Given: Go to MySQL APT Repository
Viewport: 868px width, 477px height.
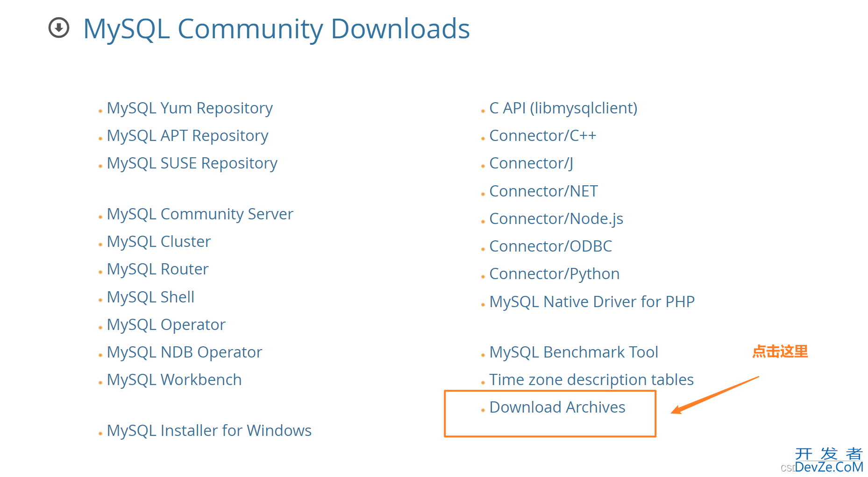Looking at the screenshot, I should point(187,136).
